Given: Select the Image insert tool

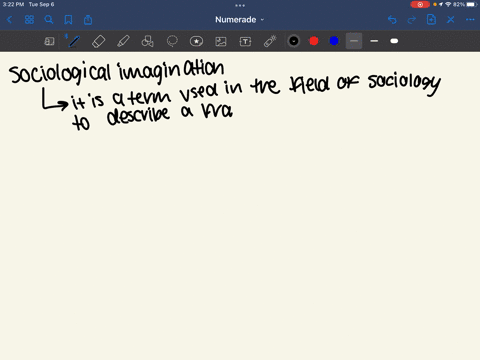Looking at the screenshot, I should 221,41.
